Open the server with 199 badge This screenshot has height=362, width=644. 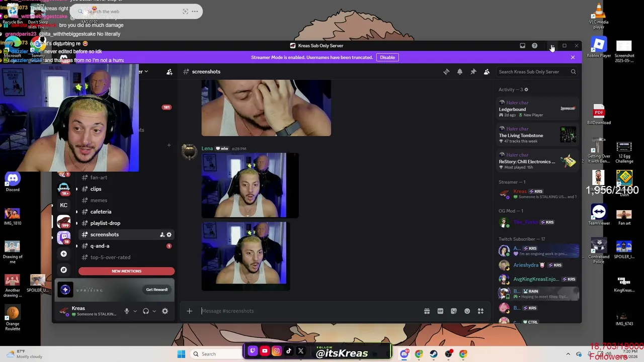(x=64, y=221)
